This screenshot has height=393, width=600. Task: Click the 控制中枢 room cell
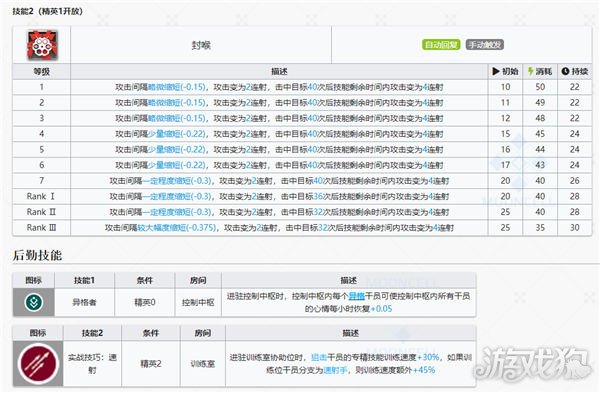(198, 302)
